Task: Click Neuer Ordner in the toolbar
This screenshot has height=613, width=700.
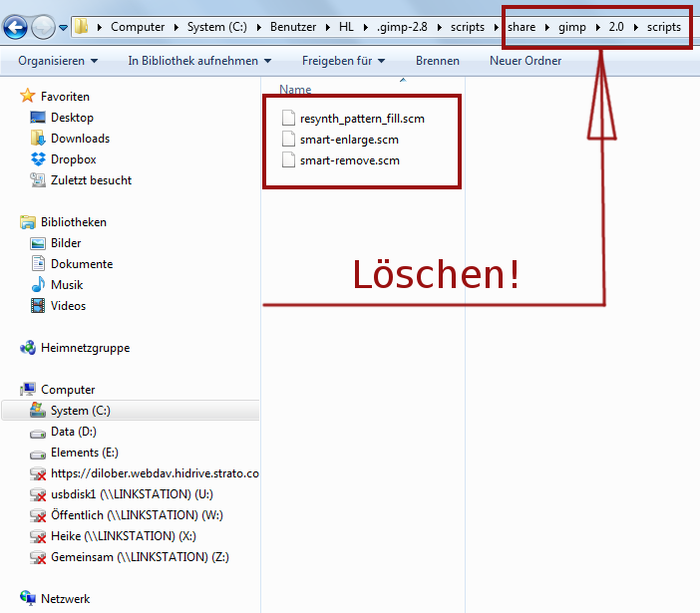Action: pyautogui.click(x=525, y=61)
